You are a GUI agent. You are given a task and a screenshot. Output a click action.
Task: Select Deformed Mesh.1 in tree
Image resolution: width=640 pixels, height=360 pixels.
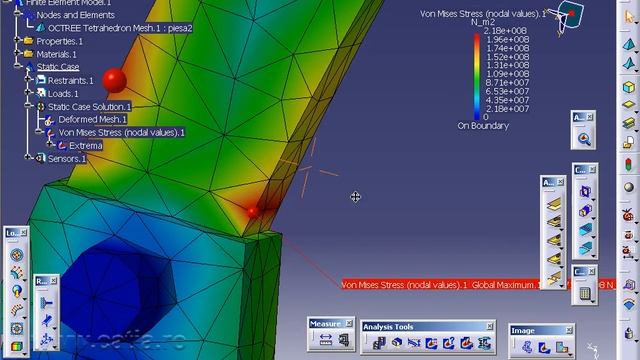(x=92, y=120)
